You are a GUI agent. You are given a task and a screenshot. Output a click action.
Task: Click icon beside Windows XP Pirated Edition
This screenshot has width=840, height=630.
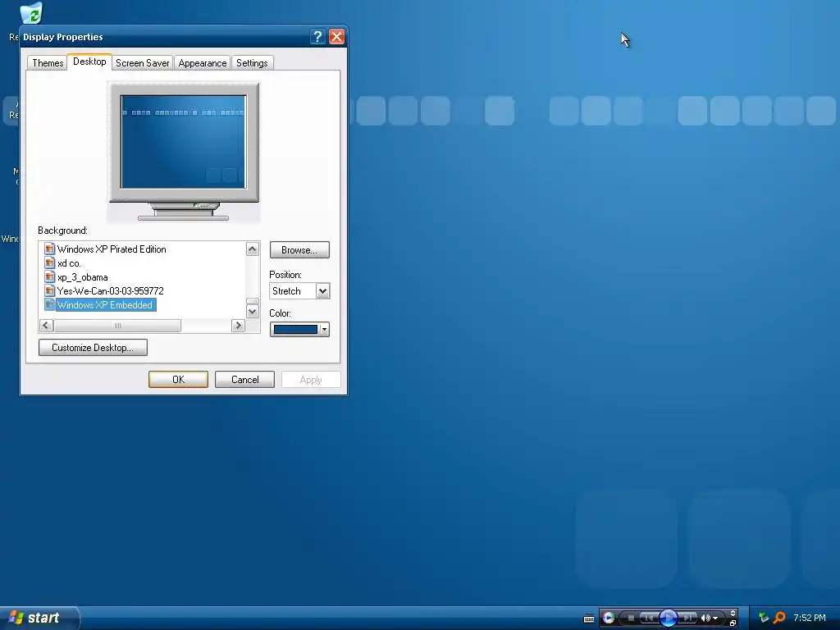coord(49,249)
